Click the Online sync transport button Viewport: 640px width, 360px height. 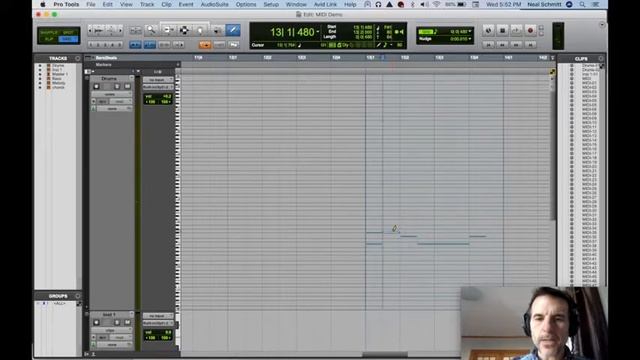coord(489,30)
